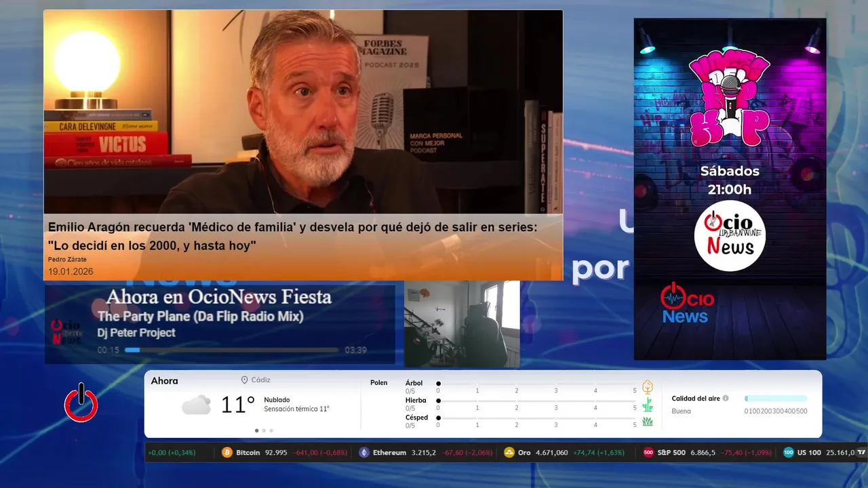
Task: Open the Emilio Aragón news headline
Action: [x=292, y=237]
